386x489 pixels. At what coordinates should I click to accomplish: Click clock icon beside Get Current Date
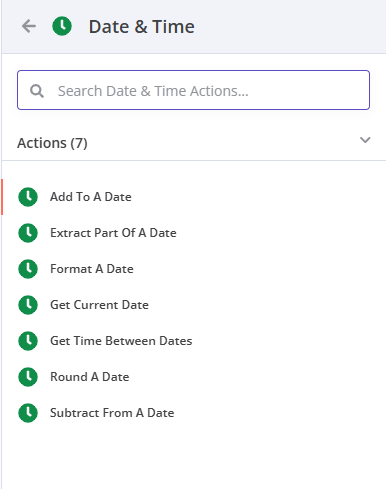click(28, 305)
